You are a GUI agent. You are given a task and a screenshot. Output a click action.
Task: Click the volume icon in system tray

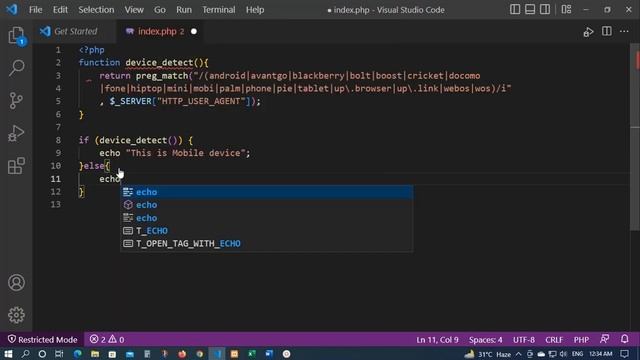(x=564, y=354)
